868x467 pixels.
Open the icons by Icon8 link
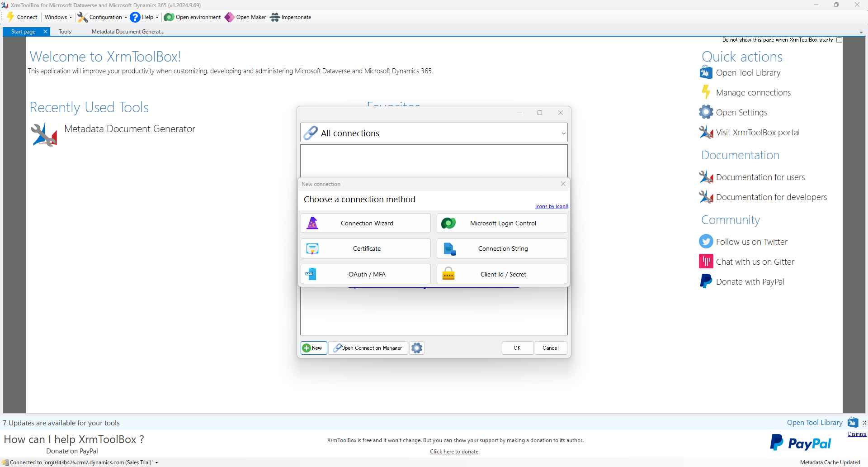pyautogui.click(x=552, y=206)
